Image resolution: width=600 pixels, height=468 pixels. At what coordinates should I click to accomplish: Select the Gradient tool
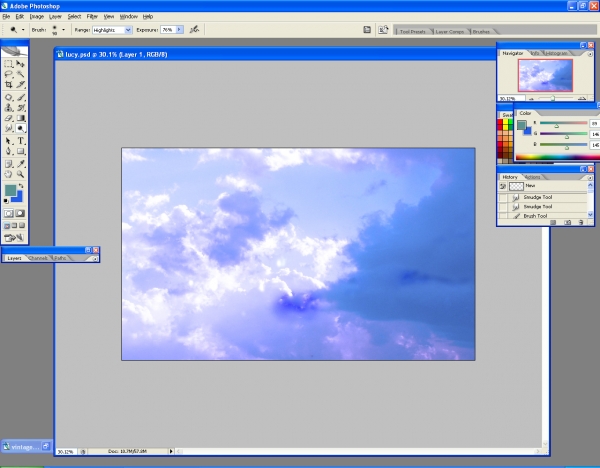point(21,118)
